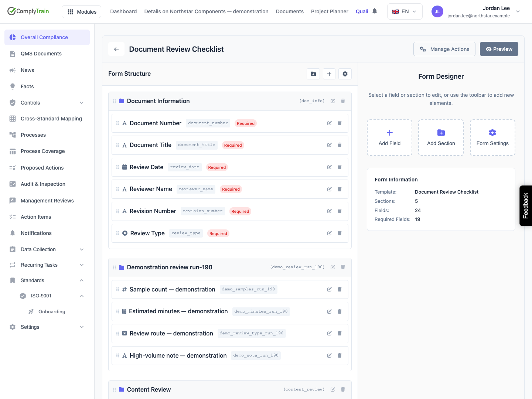Open the notifications bell in top bar

[x=375, y=11]
